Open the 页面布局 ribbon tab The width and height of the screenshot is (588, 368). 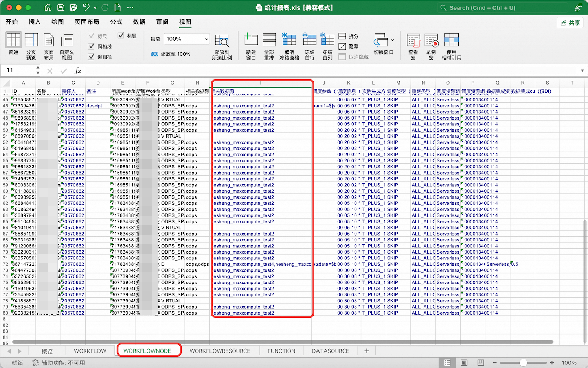coord(87,22)
